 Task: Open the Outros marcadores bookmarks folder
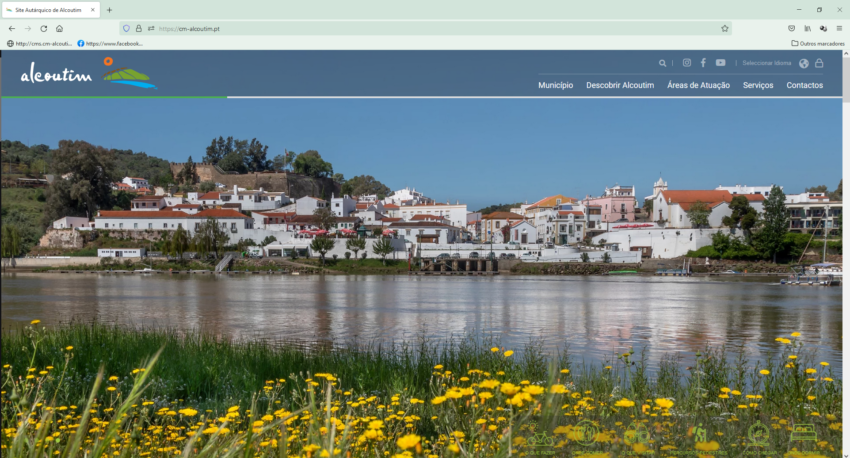817,43
